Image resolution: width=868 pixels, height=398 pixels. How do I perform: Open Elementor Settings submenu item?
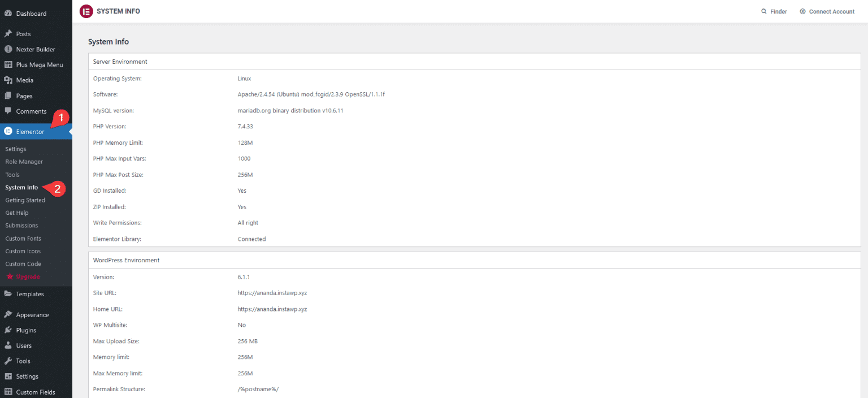point(16,149)
